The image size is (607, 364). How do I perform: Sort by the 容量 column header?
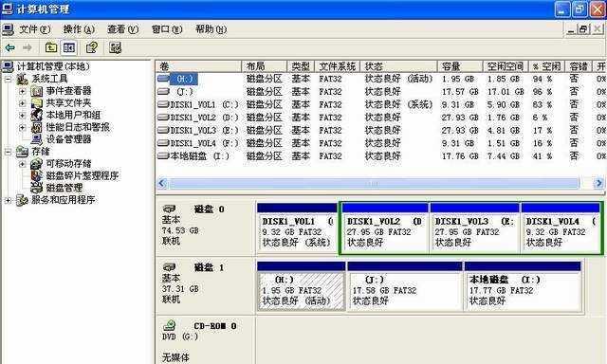coord(460,66)
